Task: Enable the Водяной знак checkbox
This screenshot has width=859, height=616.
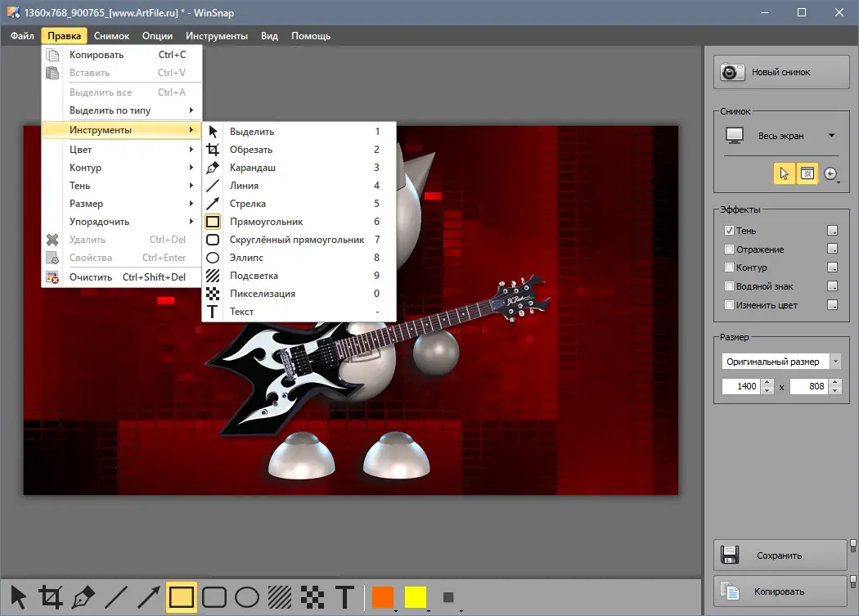Action: [x=727, y=286]
